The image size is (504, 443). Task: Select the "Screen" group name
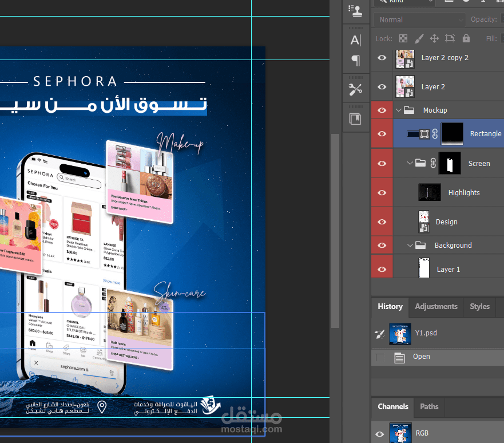point(479,163)
